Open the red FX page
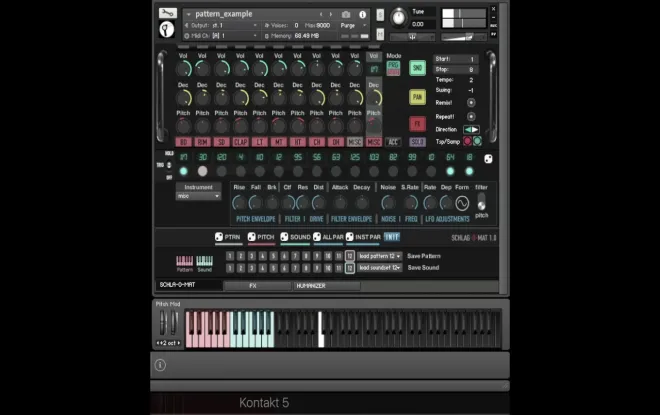The height and width of the screenshot is (415, 660). [417, 124]
